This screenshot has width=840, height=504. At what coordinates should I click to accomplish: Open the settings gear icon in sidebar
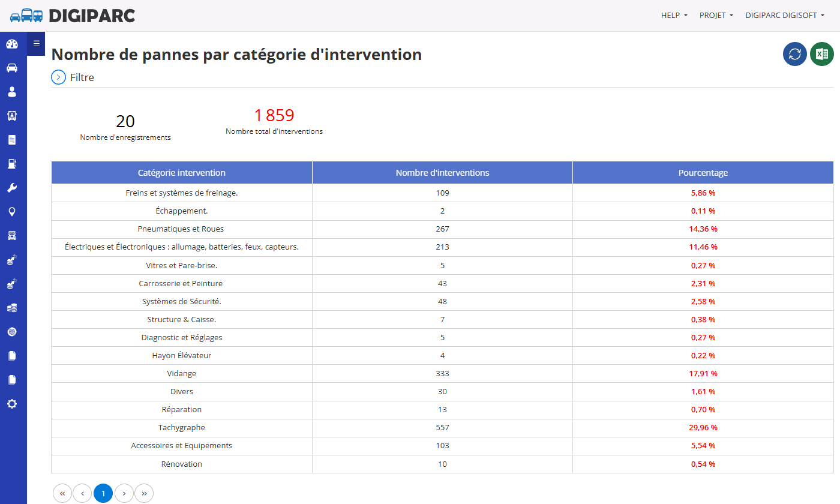(12, 404)
